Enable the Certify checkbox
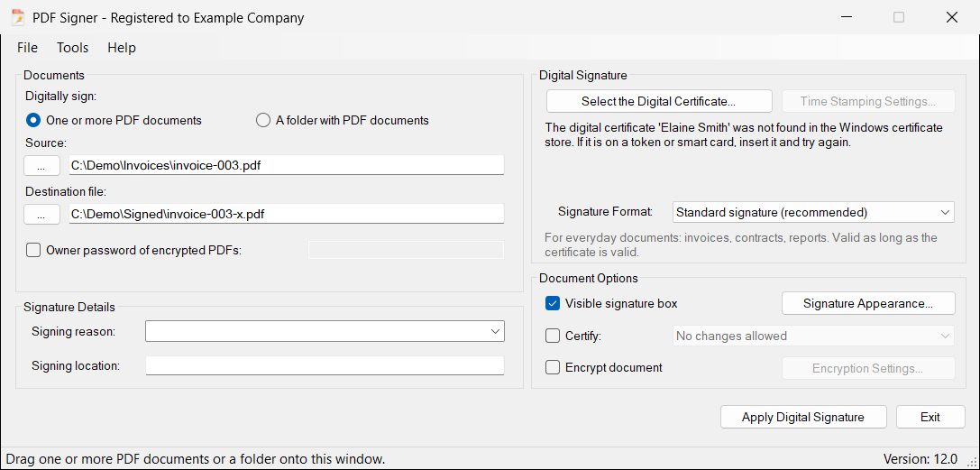The height and width of the screenshot is (470, 980). pos(553,336)
